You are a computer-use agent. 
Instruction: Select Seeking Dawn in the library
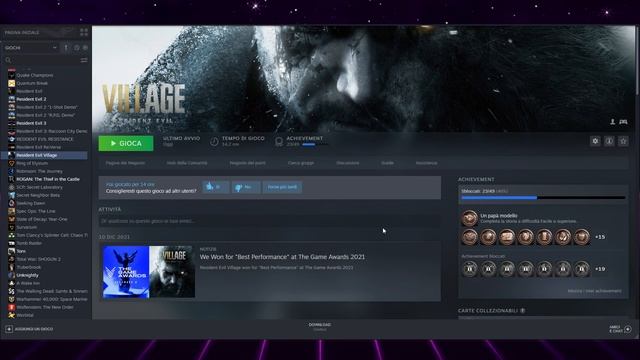pyautogui.click(x=31, y=203)
